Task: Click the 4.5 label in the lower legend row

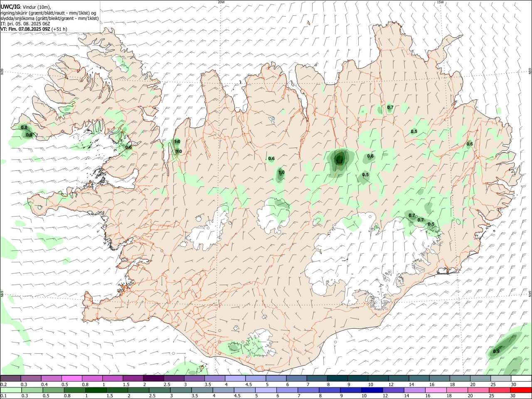Action: tap(237, 396)
